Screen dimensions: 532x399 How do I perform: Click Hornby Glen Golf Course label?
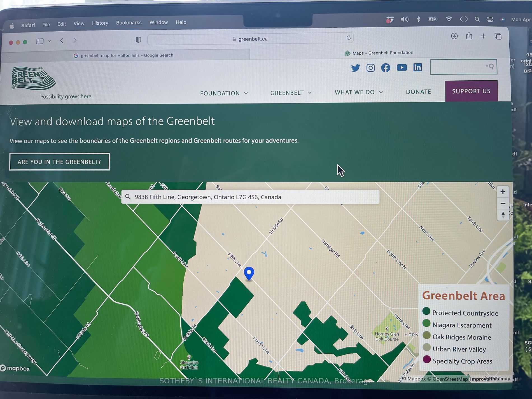click(387, 336)
